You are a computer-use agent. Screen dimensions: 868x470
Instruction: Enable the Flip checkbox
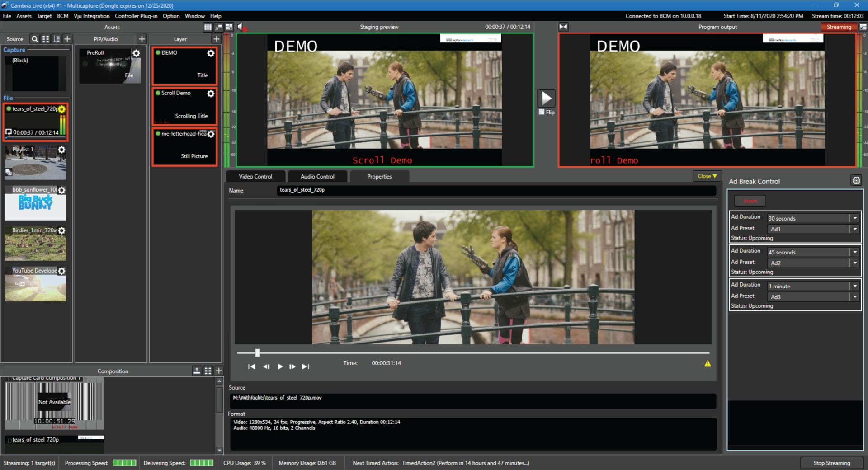(542, 112)
